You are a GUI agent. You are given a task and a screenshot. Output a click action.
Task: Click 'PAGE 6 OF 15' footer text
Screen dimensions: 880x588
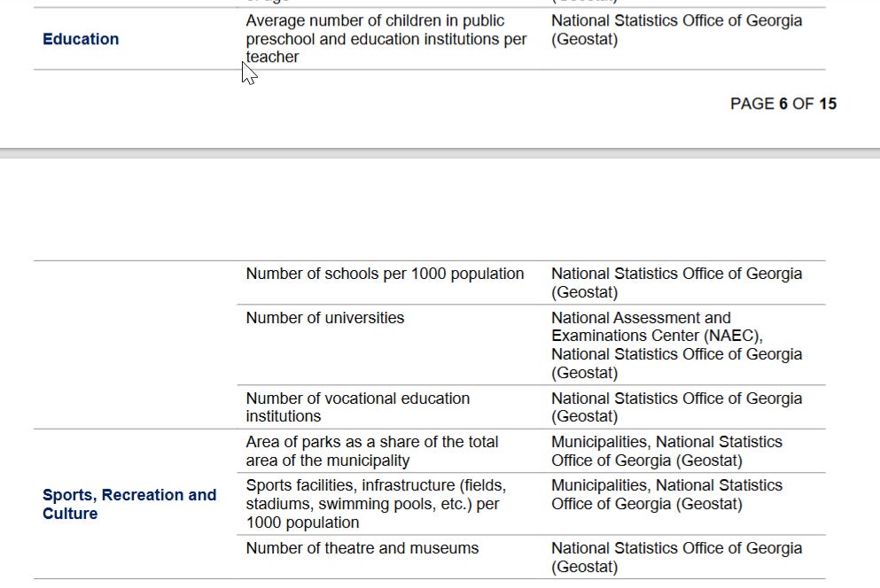(783, 104)
